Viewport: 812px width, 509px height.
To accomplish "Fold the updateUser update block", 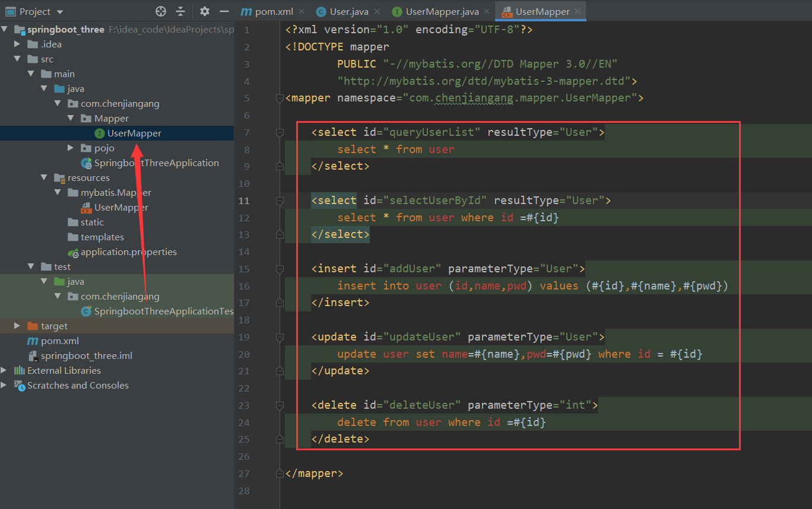I will (x=280, y=338).
